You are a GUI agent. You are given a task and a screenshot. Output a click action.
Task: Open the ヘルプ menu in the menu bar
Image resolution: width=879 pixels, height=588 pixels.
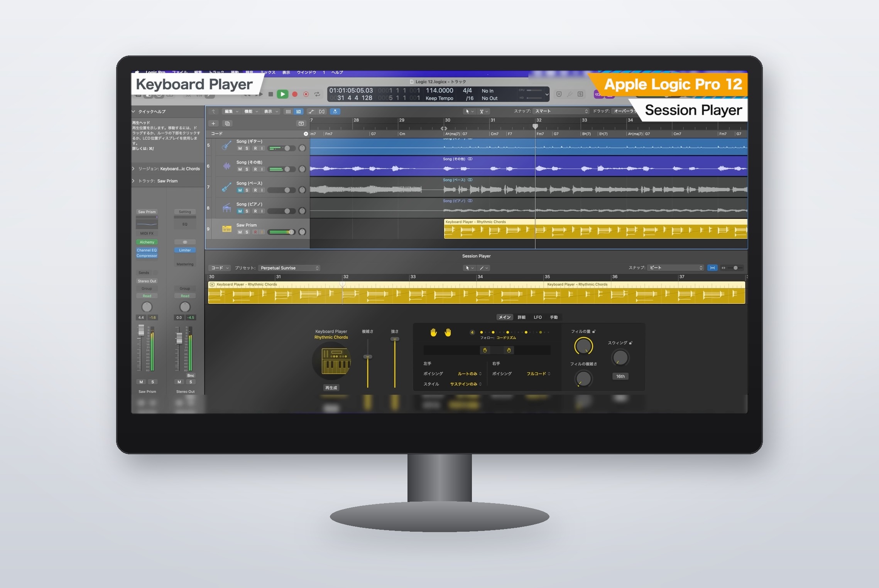(337, 72)
